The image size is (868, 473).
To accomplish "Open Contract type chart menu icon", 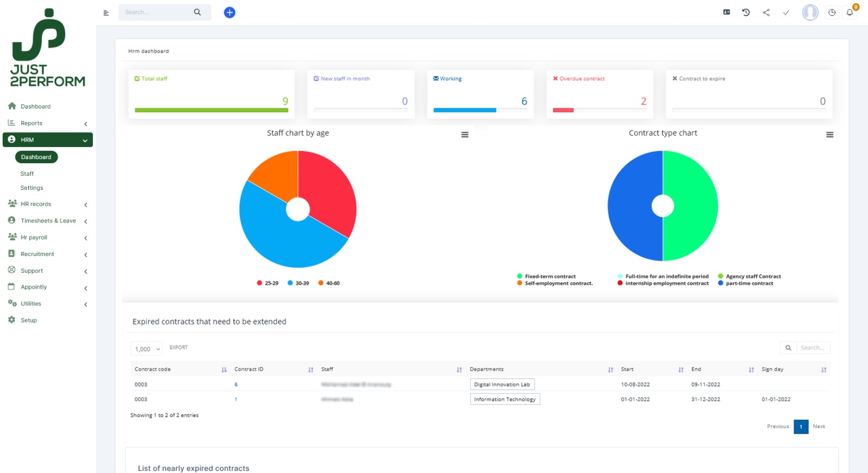I will 829,135.
